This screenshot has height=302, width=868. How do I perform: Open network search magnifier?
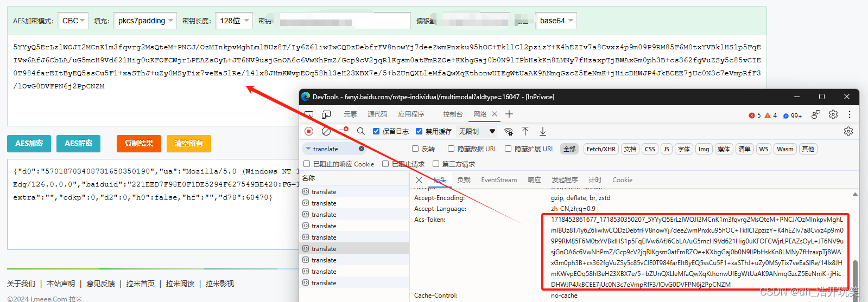pos(361,131)
